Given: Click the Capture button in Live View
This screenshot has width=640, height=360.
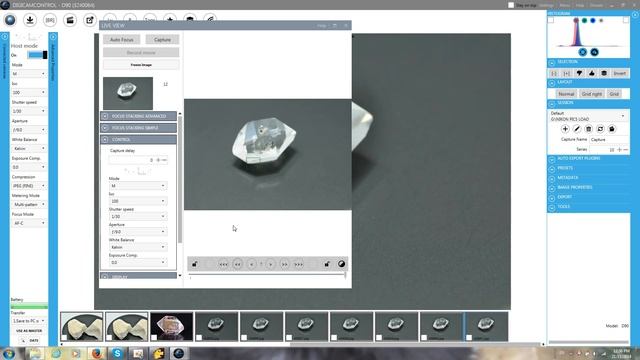Looking at the screenshot, I should click(162, 40).
